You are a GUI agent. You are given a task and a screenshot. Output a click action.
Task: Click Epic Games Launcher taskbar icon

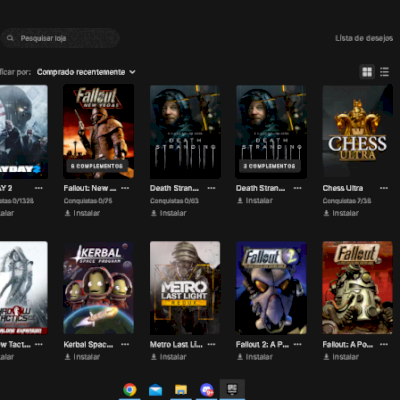(x=232, y=389)
